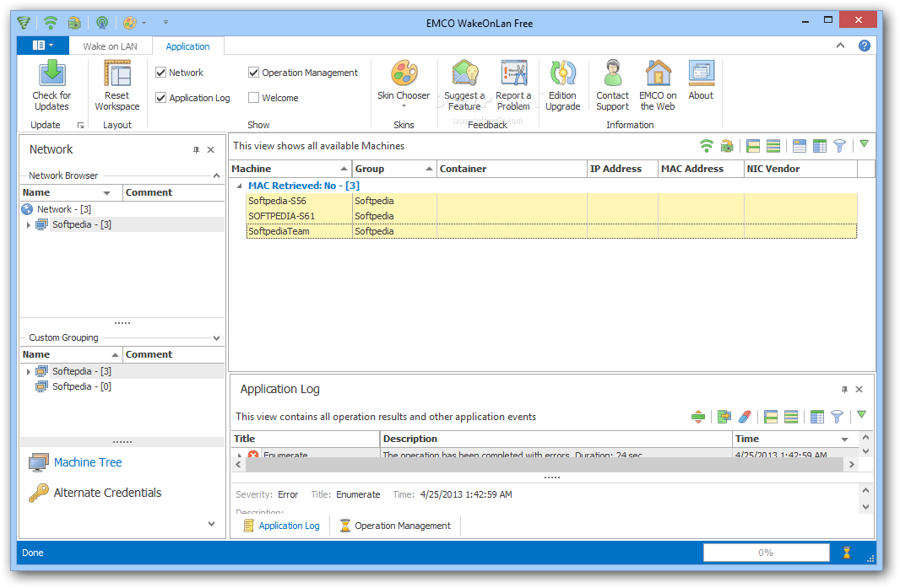Click the skin palette icon in quick access toolbar
This screenshot has height=588, width=900.
click(x=130, y=23)
